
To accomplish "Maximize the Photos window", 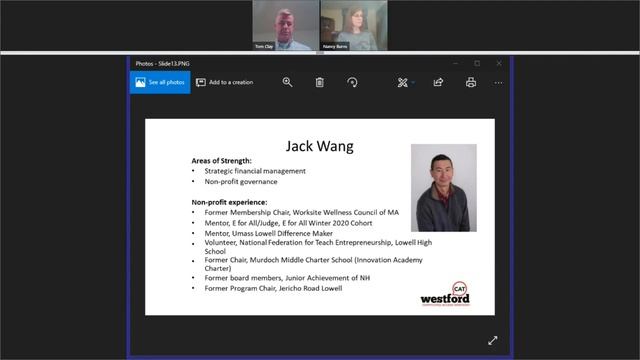I will pos(477,63).
